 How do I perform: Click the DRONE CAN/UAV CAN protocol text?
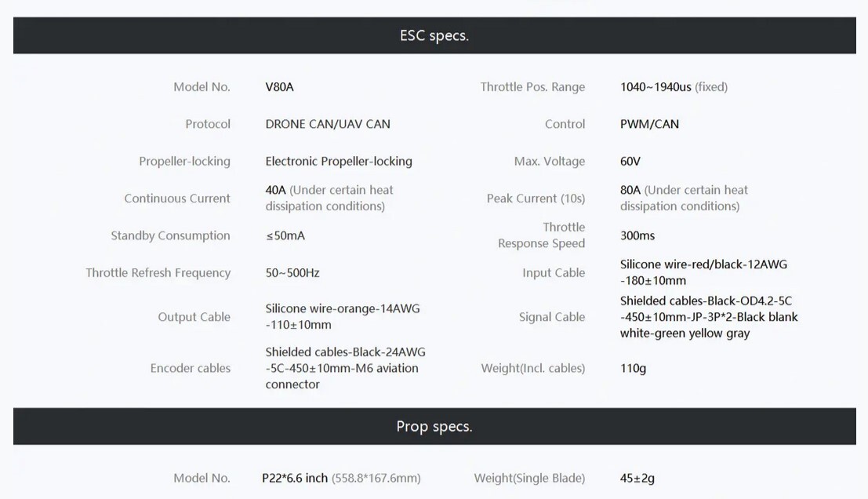[328, 124]
